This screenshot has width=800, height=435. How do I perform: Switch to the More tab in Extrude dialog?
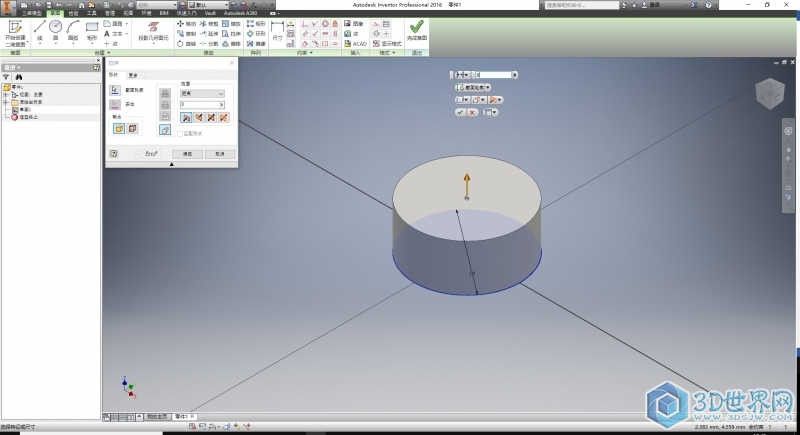133,75
